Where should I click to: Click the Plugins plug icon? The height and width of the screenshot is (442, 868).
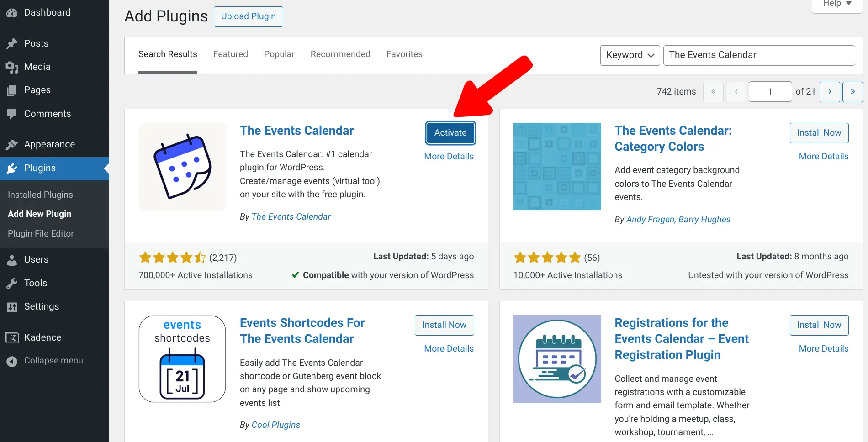click(x=12, y=168)
